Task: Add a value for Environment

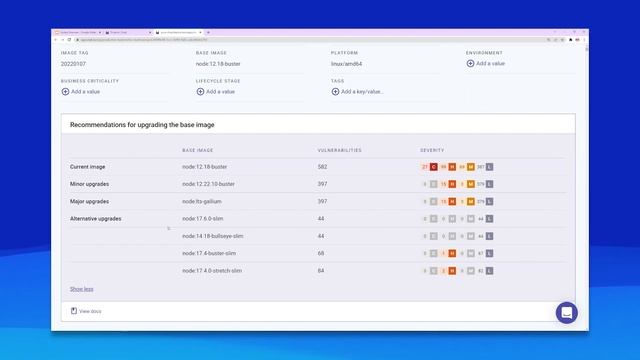Action: pyautogui.click(x=486, y=64)
